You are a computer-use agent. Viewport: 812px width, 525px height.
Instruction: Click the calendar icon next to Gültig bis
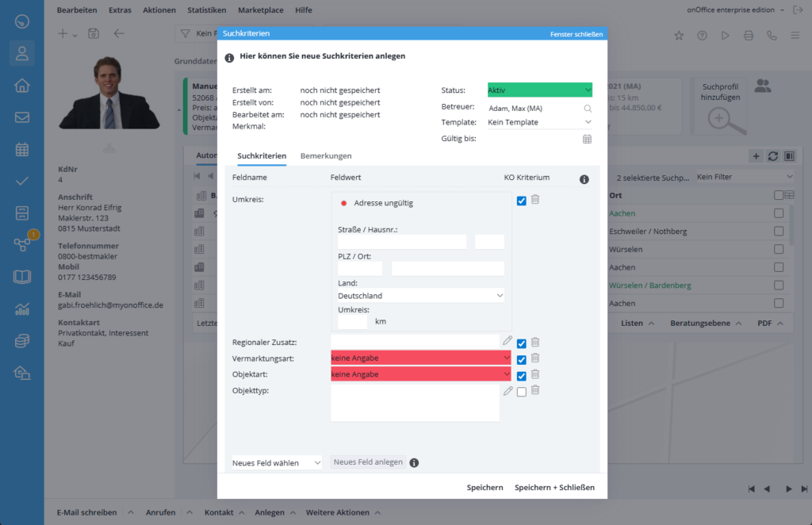point(587,139)
